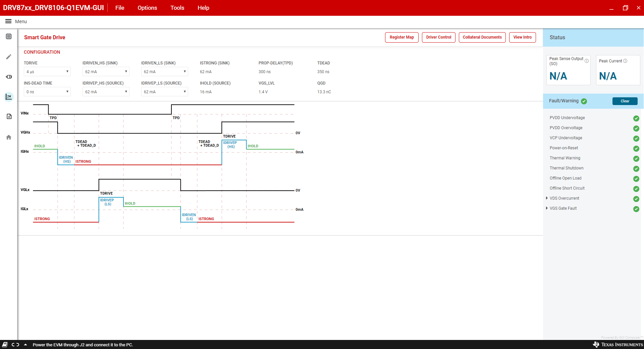Select the waveform graph sidebar icon
This screenshot has width=644, height=349.
point(9,97)
